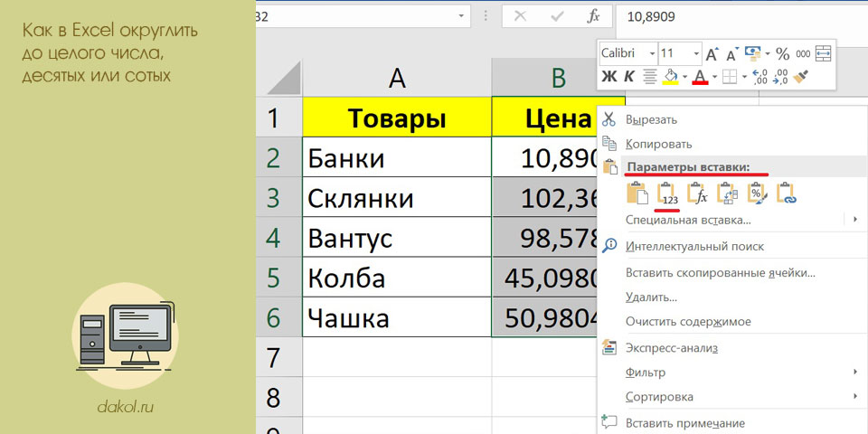This screenshot has width=868, height=434.
Task: Open font color dropdown arrow
Action: [714, 76]
